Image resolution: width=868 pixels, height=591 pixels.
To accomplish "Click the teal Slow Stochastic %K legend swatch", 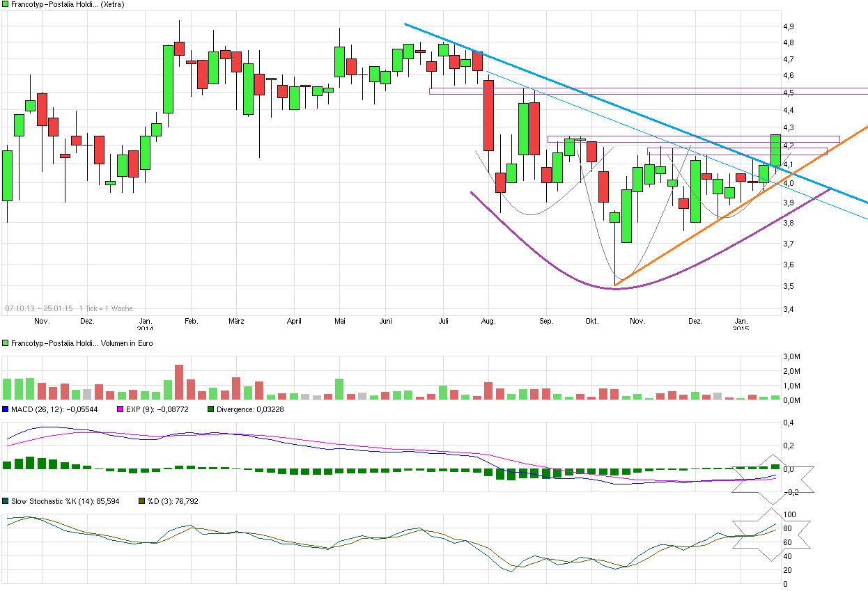I will (6, 501).
